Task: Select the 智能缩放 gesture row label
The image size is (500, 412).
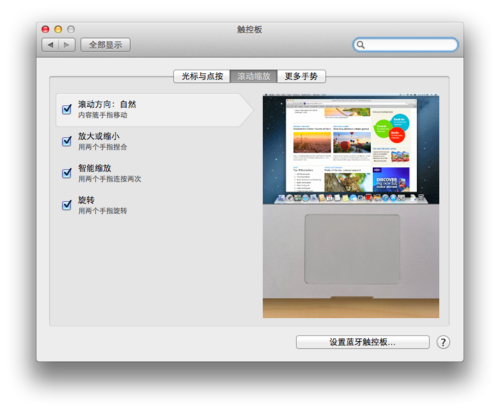Action: 95,168
